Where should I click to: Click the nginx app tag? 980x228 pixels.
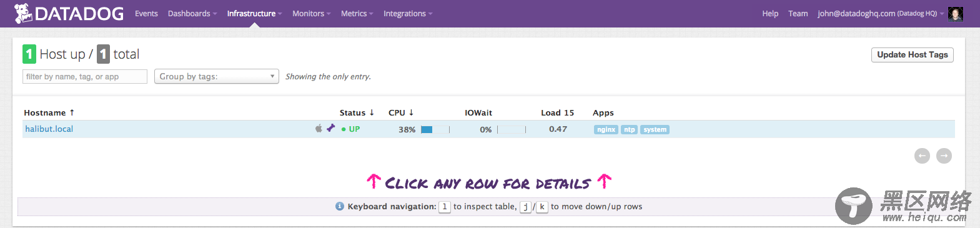606,130
